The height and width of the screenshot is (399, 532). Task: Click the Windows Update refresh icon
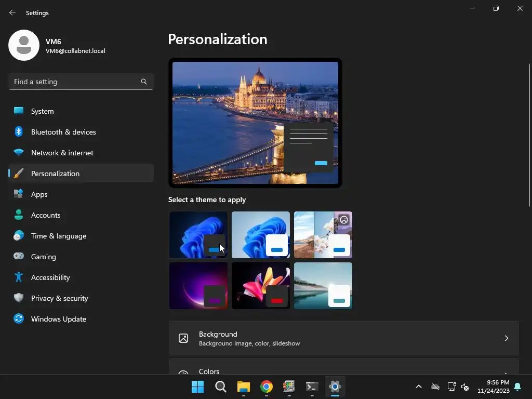click(19, 318)
